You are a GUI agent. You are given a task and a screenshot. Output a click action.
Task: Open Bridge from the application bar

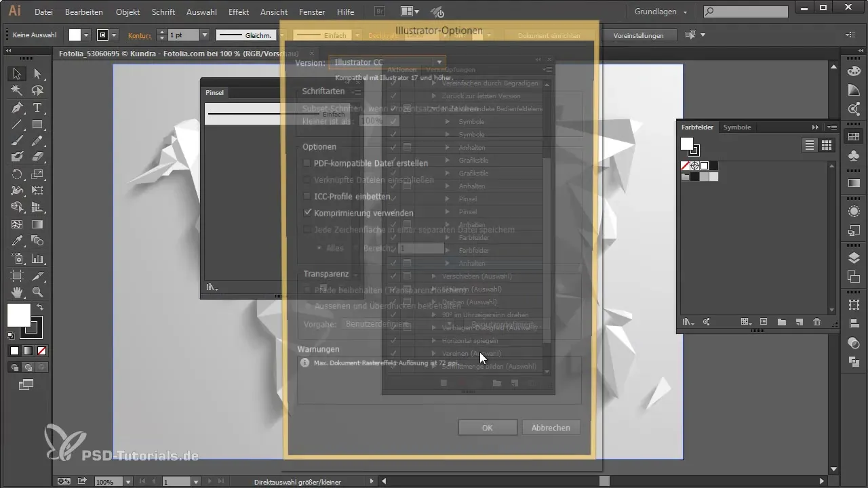click(x=381, y=12)
